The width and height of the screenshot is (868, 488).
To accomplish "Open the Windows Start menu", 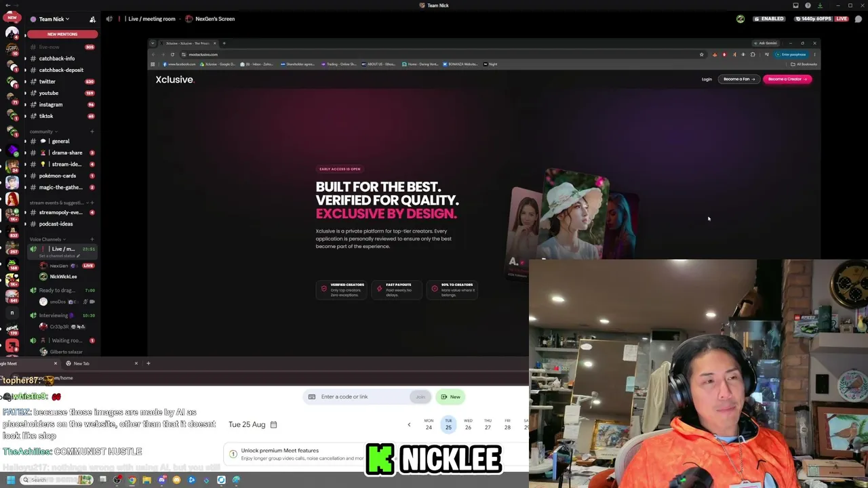I will (10, 480).
